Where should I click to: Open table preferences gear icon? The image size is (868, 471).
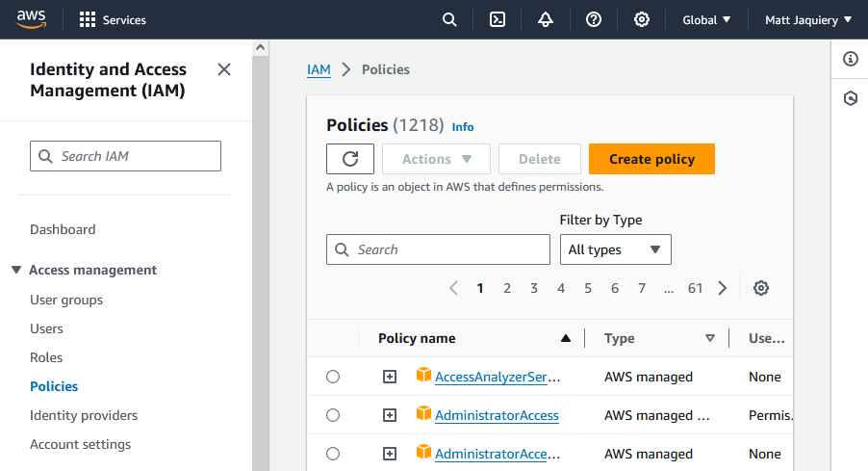click(x=761, y=288)
